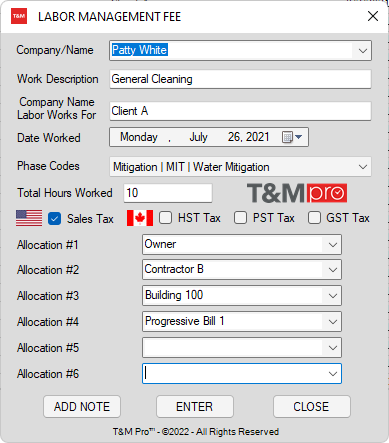Click the Total Hours Worked field
Viewport: 389px width, 443px height.
point(168,193)
